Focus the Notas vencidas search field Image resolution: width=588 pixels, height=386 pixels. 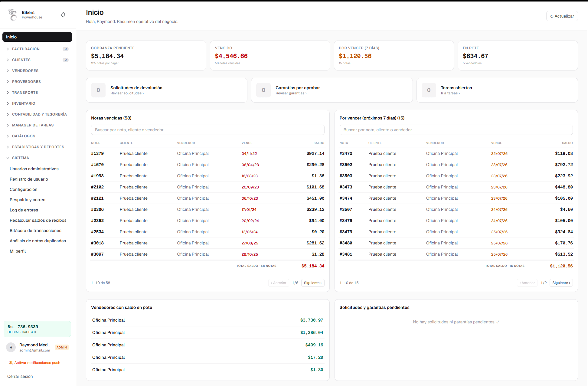click(207, 130)
